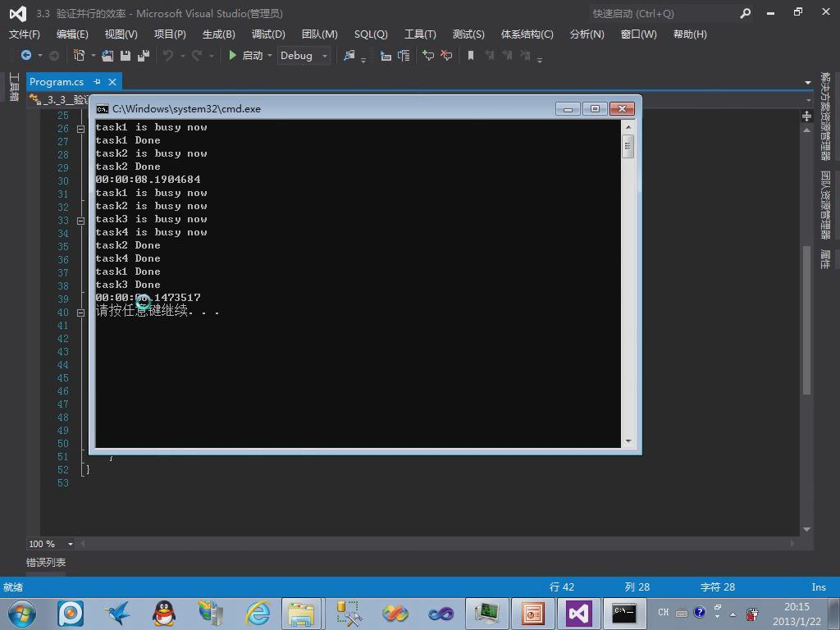840x630 pixels.
Task: Click the CH input language indicator
Action: coord(663,612)
